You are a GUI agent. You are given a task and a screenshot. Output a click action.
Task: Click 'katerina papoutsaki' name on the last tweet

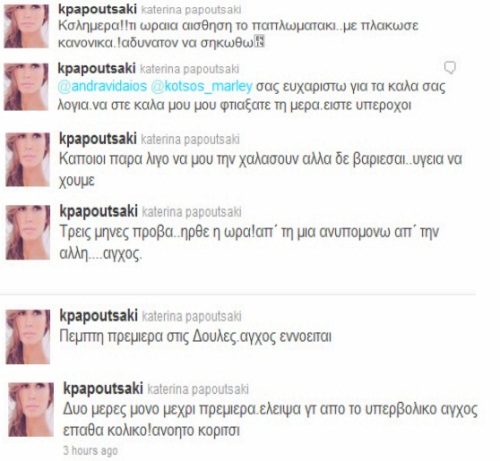tap(198, 389)
